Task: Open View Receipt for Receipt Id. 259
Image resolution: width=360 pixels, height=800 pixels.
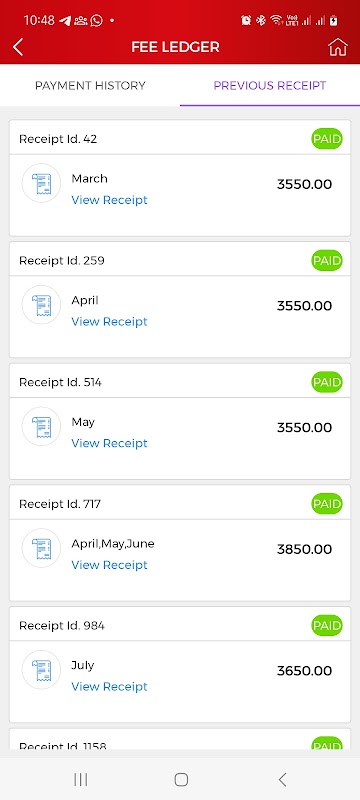Action: 109,321
